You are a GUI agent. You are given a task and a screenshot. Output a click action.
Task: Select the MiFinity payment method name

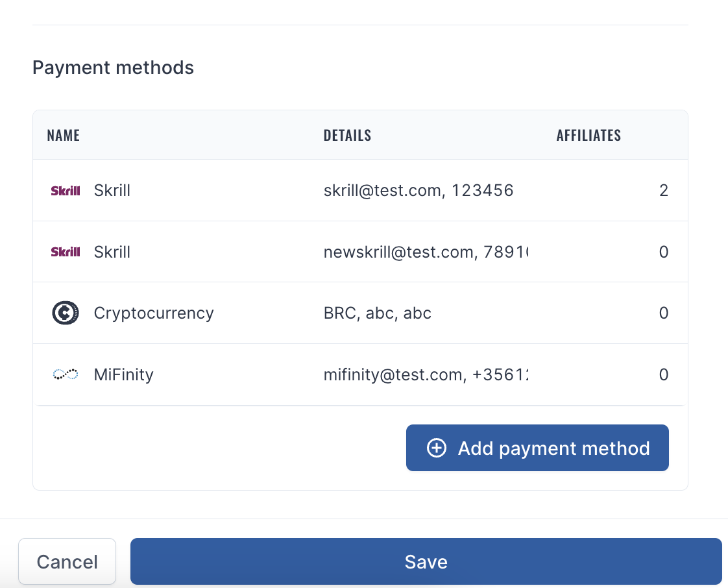(123, 374)
